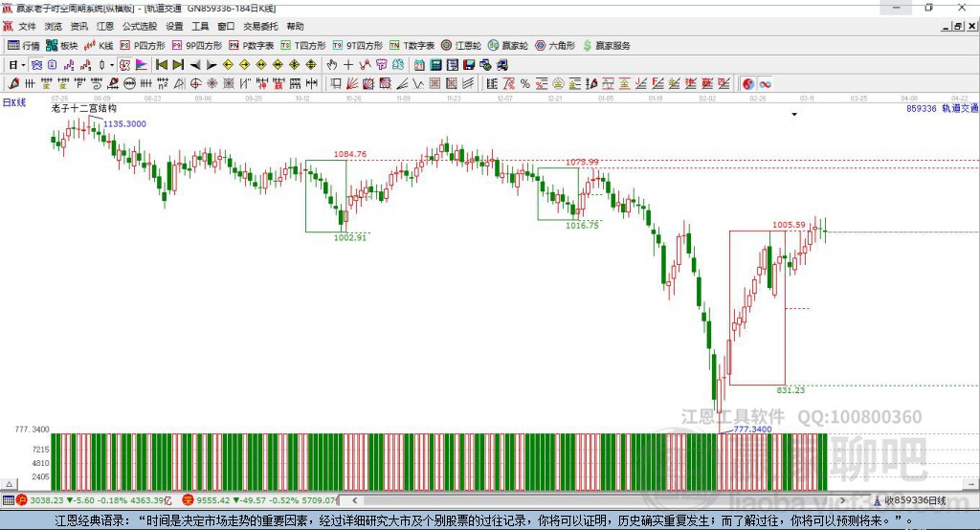Open the T数字表 number table
980x530 pixels.
pyautogui.click(x=412, y=46)
